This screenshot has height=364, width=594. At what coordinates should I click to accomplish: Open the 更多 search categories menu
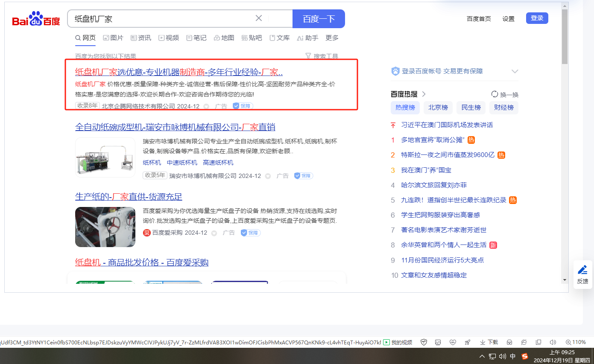click(x=332, y=38)
